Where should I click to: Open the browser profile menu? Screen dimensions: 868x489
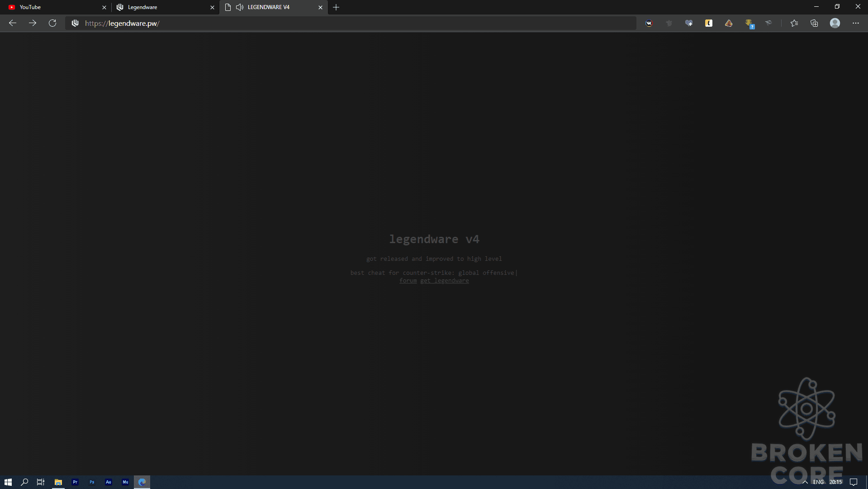click(835, 23)
